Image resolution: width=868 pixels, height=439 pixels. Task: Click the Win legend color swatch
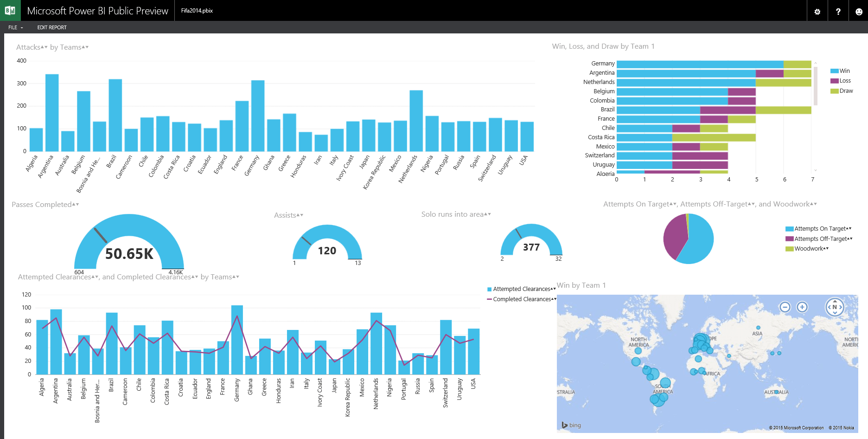(835, 71)
